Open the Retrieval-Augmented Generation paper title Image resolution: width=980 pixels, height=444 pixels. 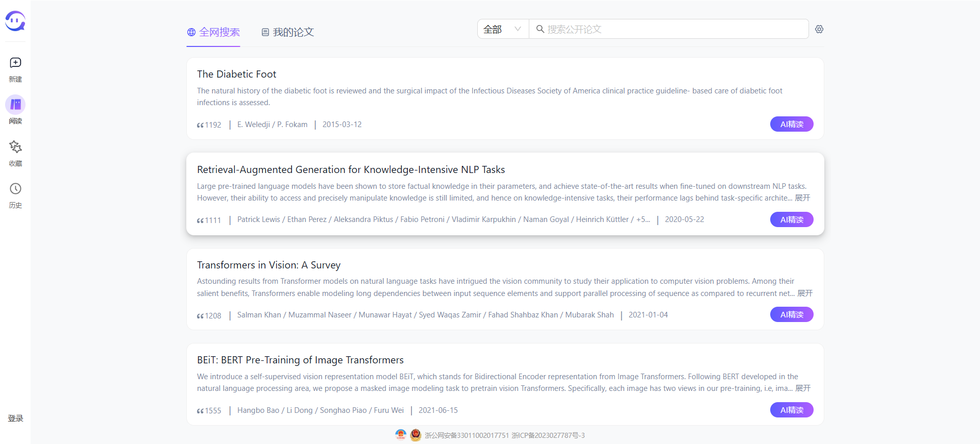pyautogui.click(x=351, y=169)
